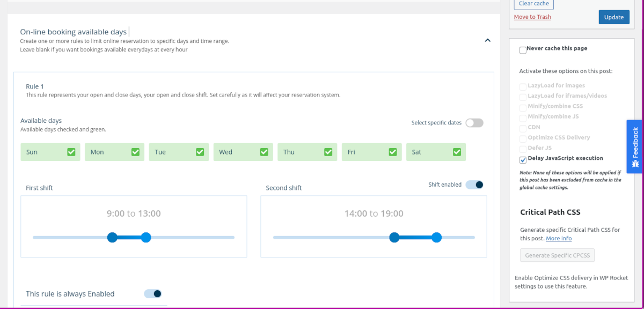Turn off the Shift enabled switch

(474, 185)
